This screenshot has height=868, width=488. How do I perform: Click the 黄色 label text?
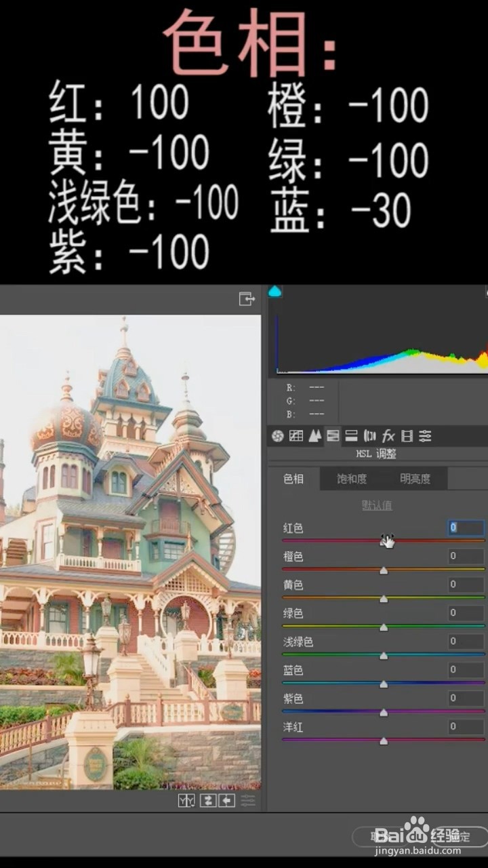tap(293, 585)
